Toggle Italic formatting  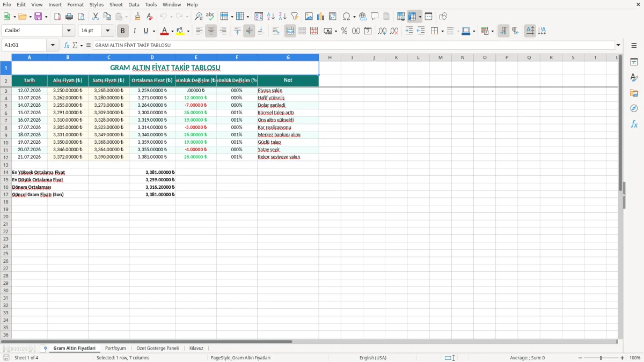click(x=135, y=31)
